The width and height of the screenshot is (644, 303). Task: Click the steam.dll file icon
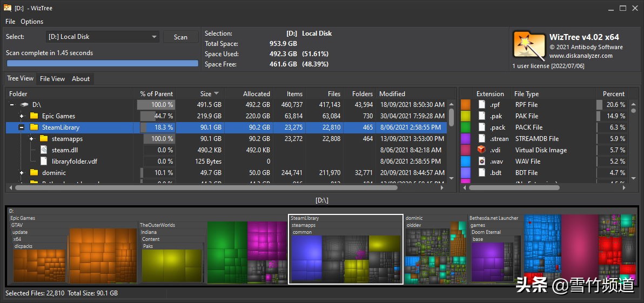click(x=44, y=150)
